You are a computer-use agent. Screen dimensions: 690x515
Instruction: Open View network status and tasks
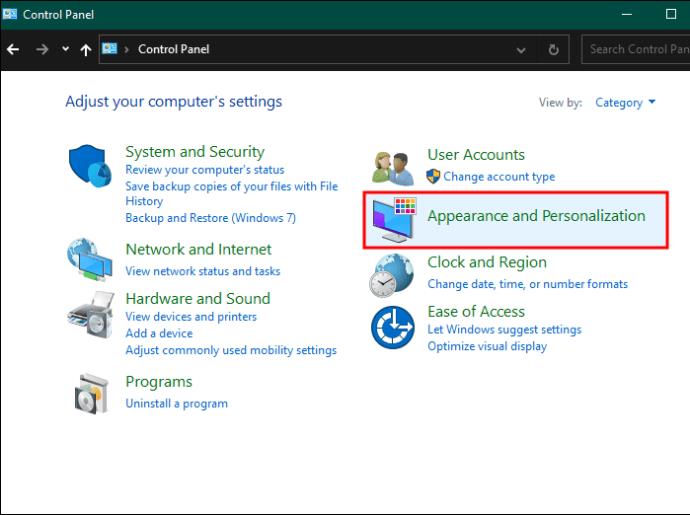click(x=203, y=271)
